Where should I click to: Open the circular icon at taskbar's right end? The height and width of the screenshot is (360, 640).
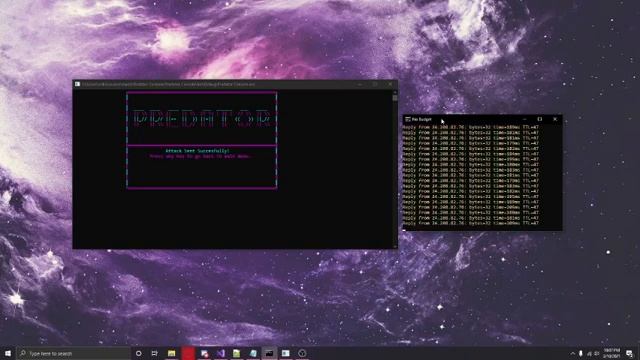coord(302,353)
